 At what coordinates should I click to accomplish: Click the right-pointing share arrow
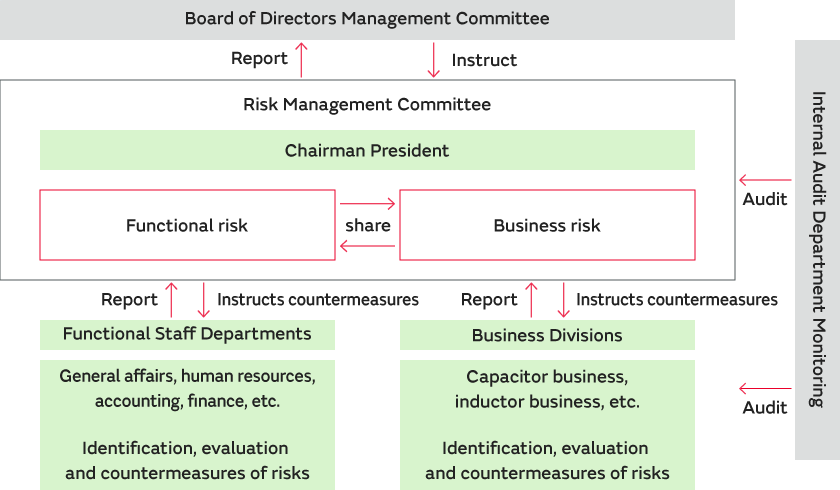[367, 204]
